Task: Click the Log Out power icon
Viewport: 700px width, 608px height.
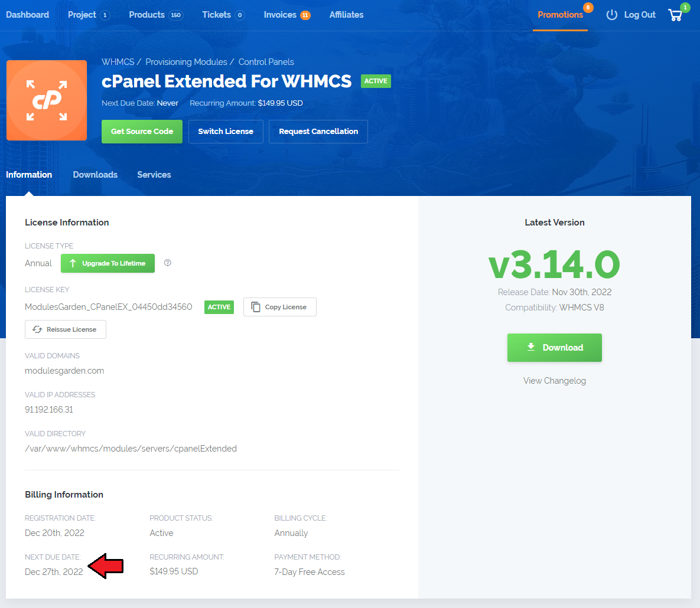Action: coord(611,15)
